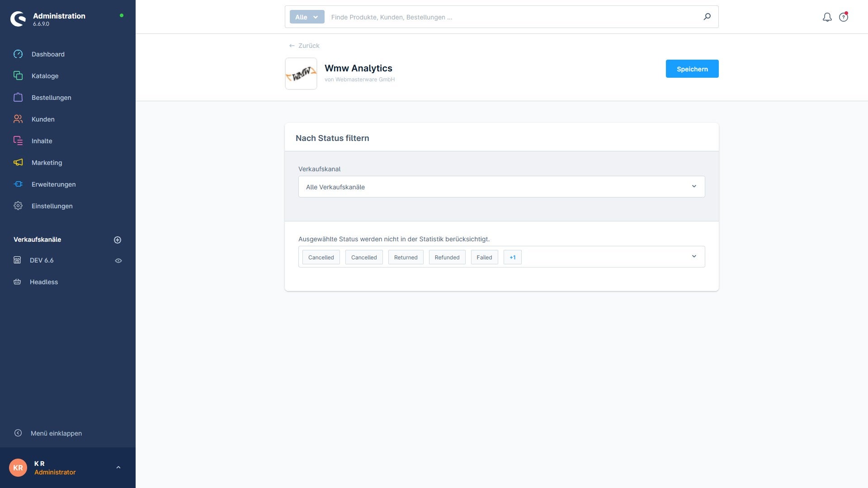Expand the excluded status multi-select arrow
Image resolution: width=868 pixels, height=488 pixels.
pyautogui.click(x=694, y=257)
